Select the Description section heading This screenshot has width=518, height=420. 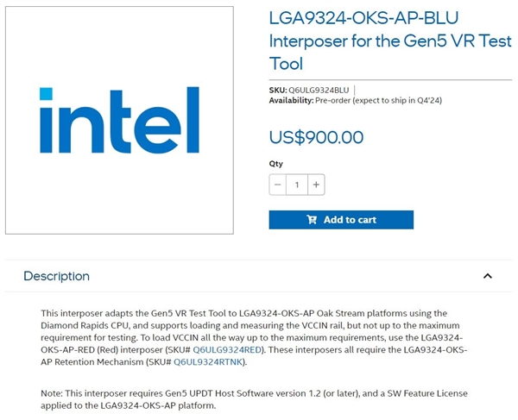56,276
